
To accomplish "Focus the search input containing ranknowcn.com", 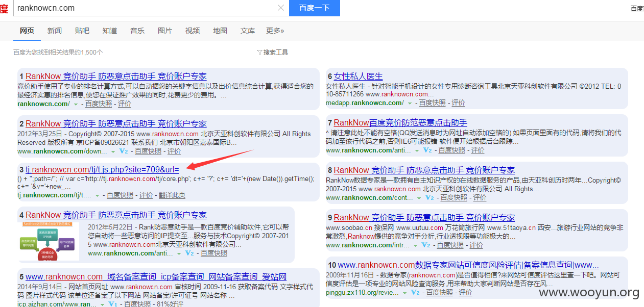I will [146, 8].
